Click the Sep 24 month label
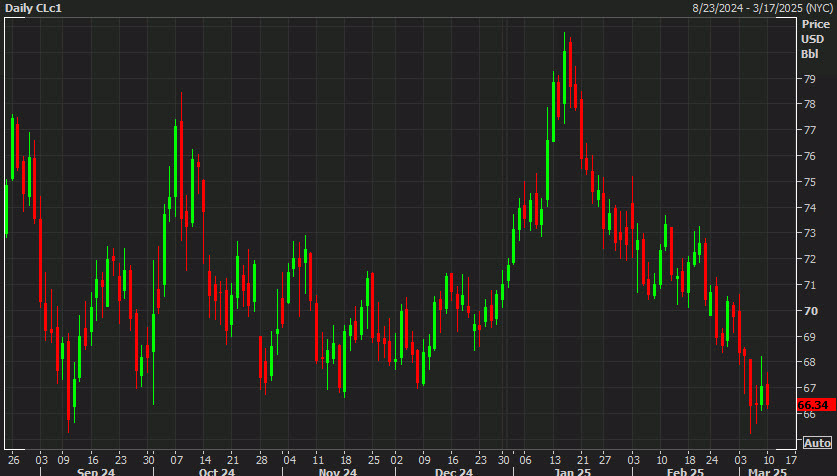The width and height of the screenshot is (837, 476). click(x=96, y=472)
